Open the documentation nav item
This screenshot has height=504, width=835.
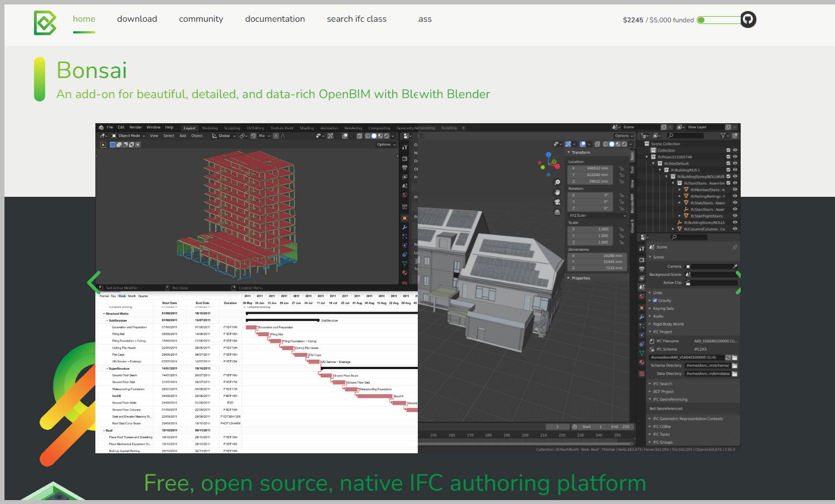coord(275,19)
